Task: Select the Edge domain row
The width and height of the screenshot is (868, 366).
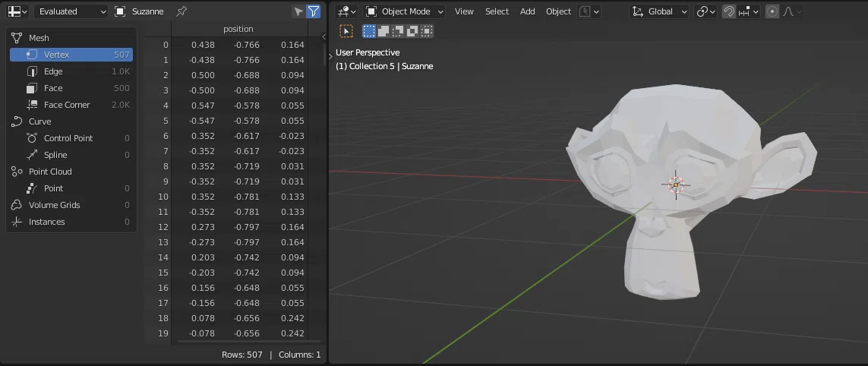Action: pyautogui.click(x=71, y=71)
